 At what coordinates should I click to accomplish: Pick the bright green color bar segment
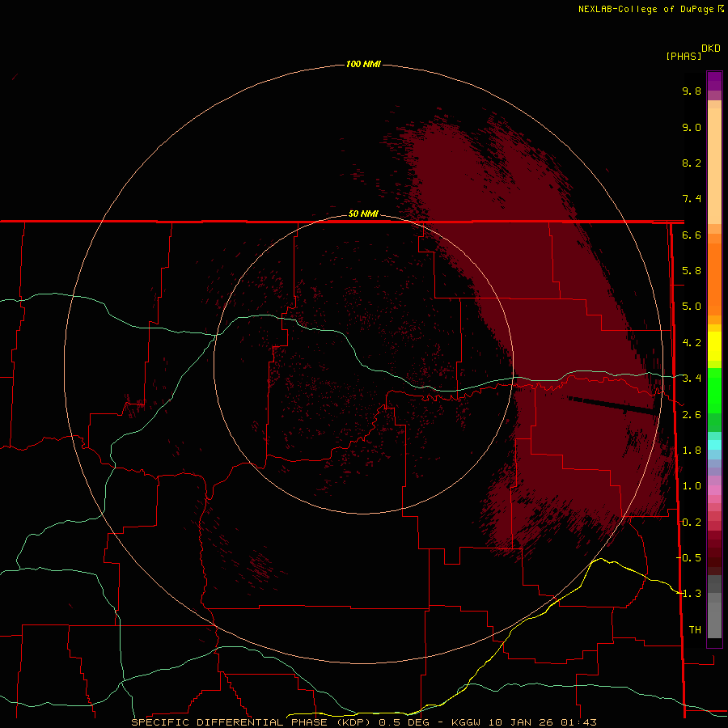(x=714, y=390)
